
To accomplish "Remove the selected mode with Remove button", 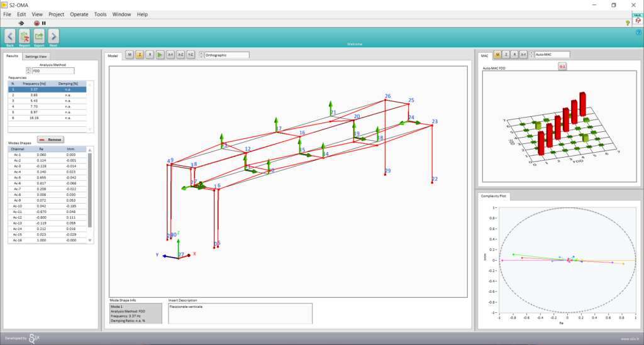I will click(x=50, y=140).
